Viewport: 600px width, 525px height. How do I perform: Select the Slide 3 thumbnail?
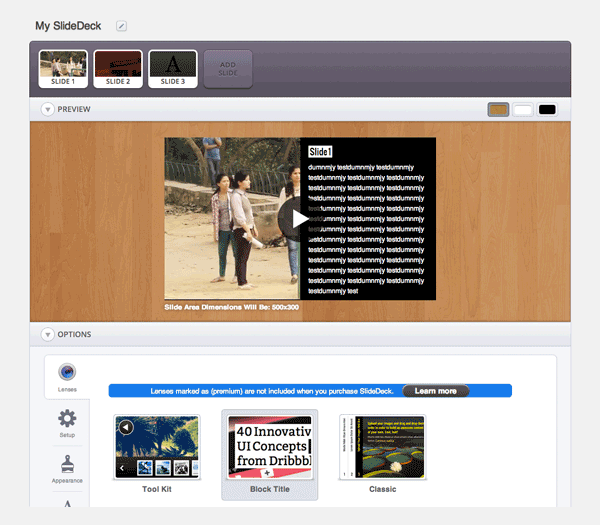173,69
